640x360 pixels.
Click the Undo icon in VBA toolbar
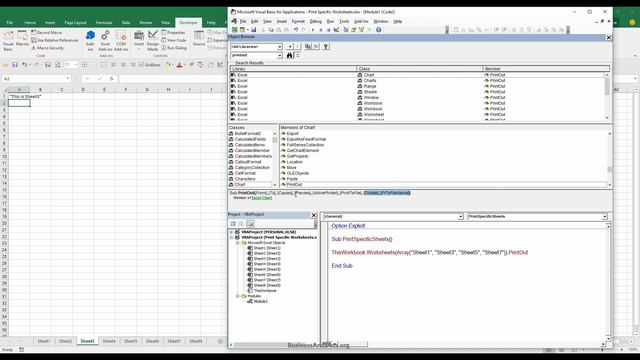click(296, 30)
